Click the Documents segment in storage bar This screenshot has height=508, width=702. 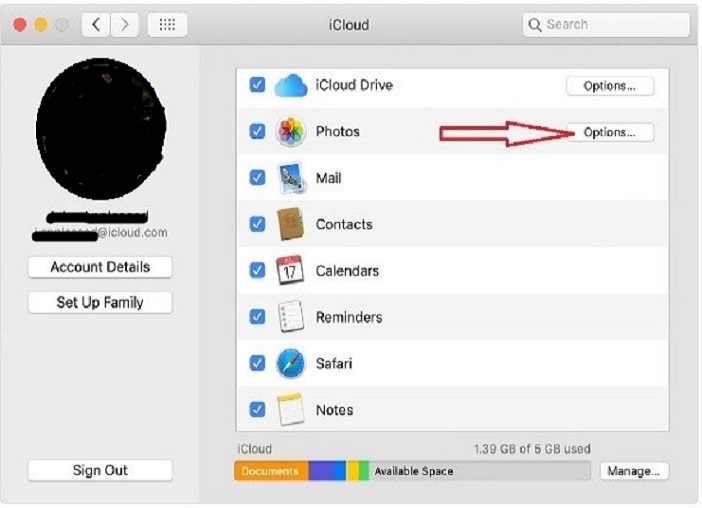click(x=270, y=471)
